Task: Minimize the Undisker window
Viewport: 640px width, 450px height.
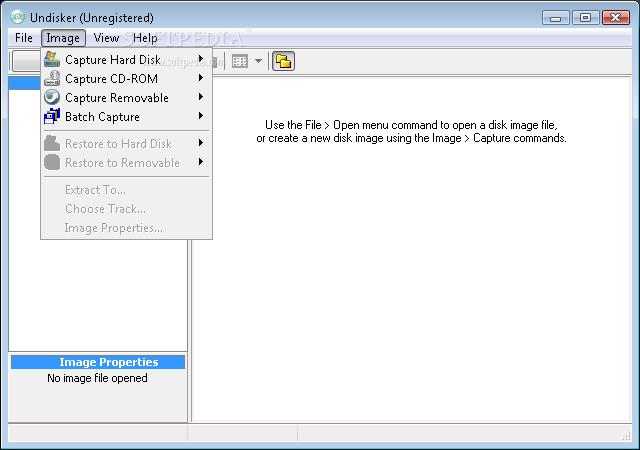Action: (555, 18)
